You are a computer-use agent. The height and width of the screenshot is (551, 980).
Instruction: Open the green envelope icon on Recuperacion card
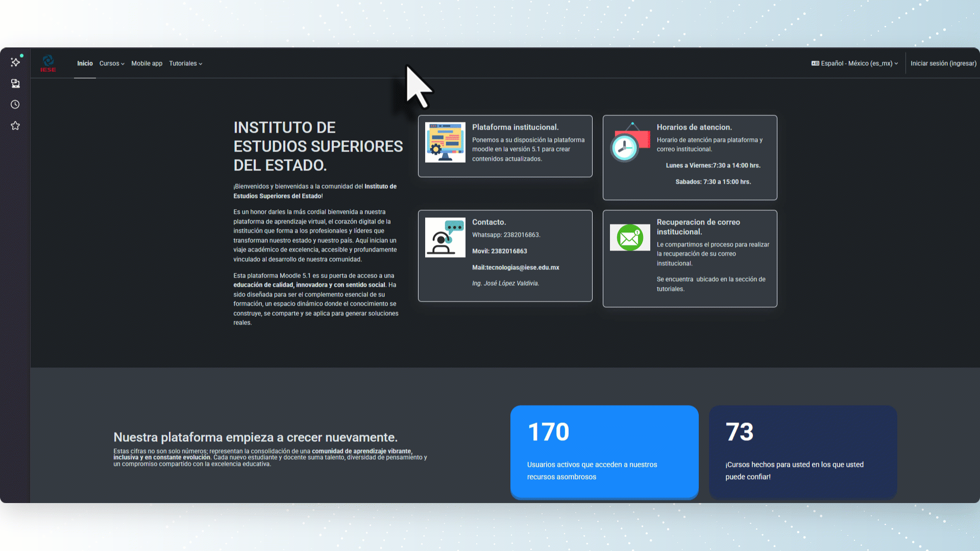point(629,237)
